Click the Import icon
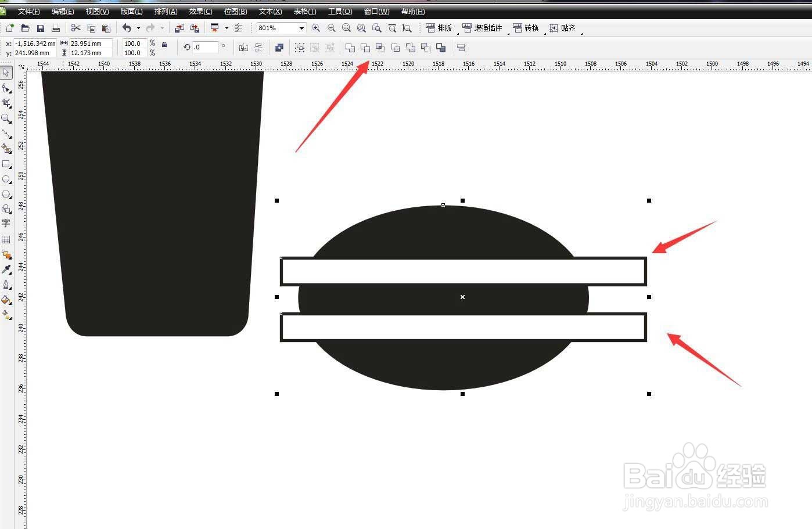The height and width of the screenshot is (529, 812). 179,28
